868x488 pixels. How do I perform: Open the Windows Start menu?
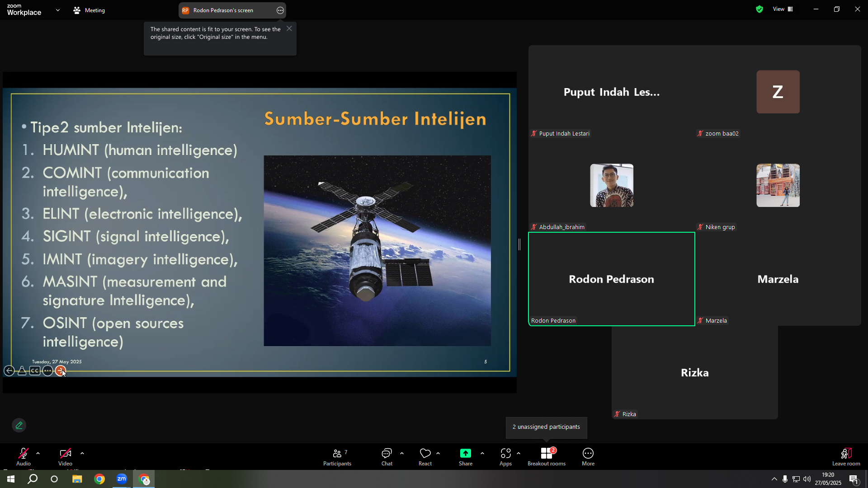[11, 479]
